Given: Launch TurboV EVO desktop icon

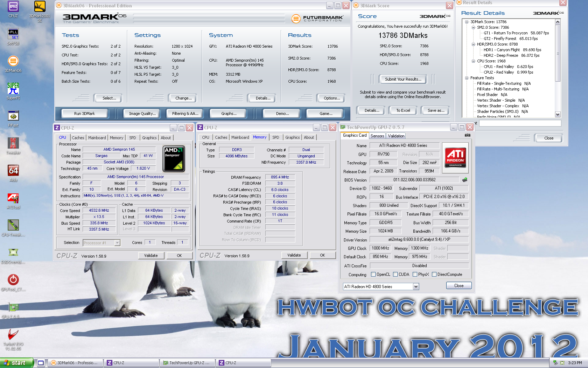Looking at the screenshot, I should pos(13,339).
